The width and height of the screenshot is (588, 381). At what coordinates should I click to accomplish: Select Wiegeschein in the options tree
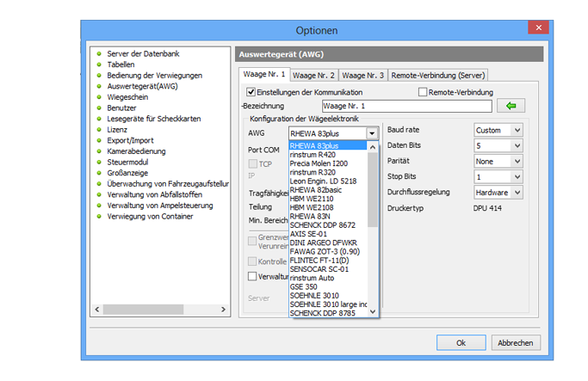pos(127,97)
